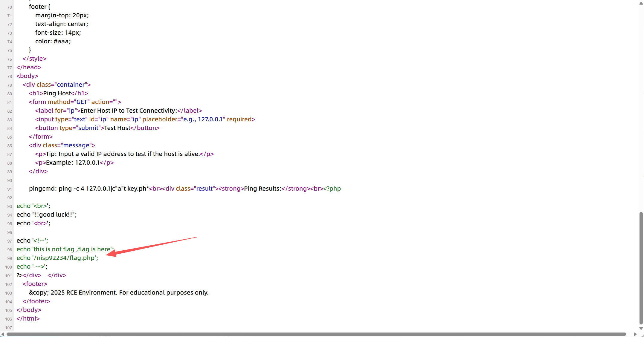The image size is (644, 337).
Task: Click the vertical scrollbar down arrow
Action: click(x=641, y=328)
